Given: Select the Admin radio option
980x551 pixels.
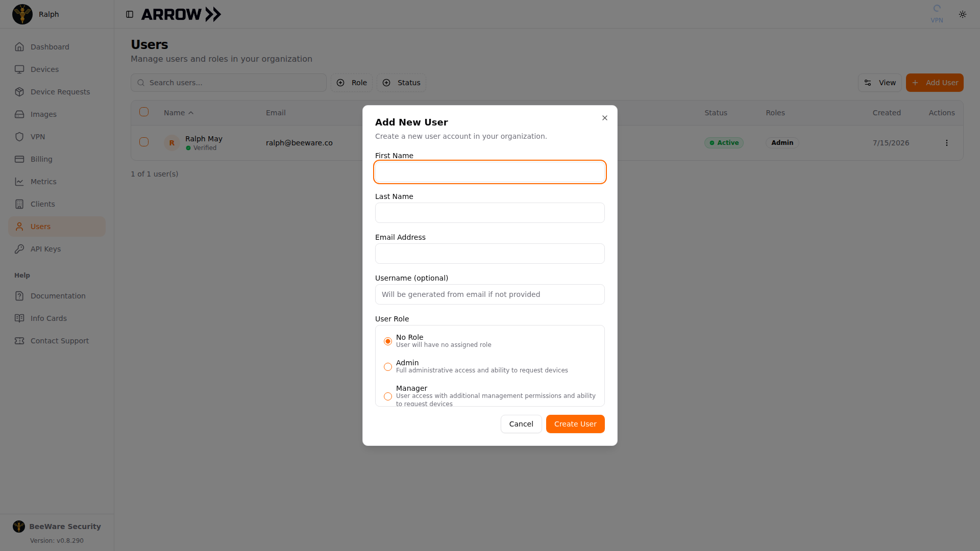Looking at the screenshot, I should coord(388,367).
